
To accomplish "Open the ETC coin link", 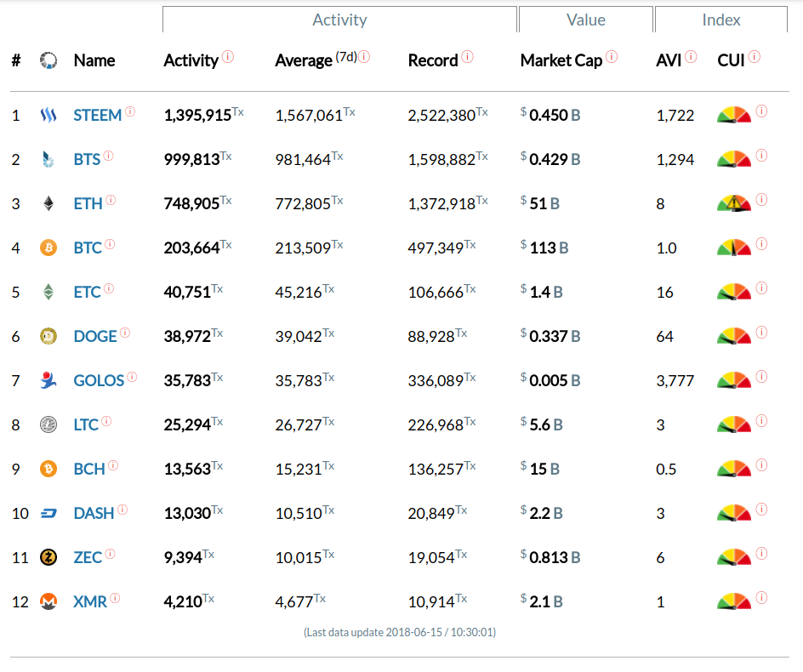I will tap(87, 292).
